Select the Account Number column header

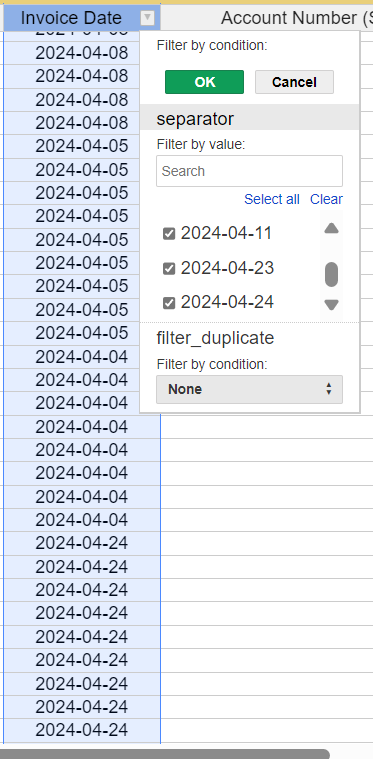pyautogui.click(x=296, y=18)
